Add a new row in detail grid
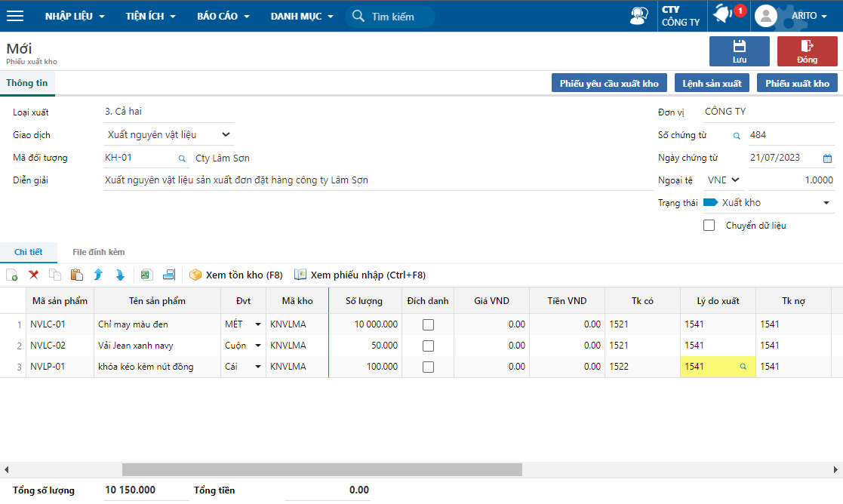The height and width of the screenshot is (504, 843). pyautogui.click(x=12, y=275)
